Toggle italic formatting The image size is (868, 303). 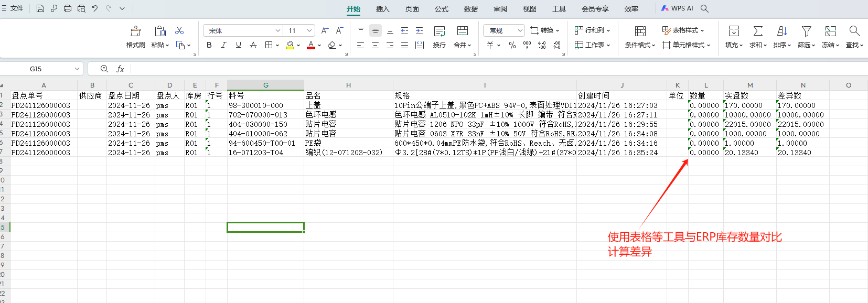coord(224,45)
